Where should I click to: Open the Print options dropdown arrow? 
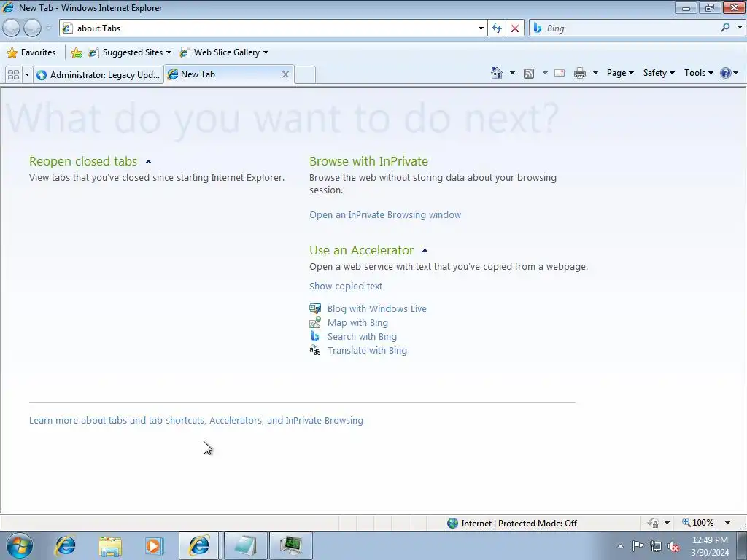(x=595, y=73)
